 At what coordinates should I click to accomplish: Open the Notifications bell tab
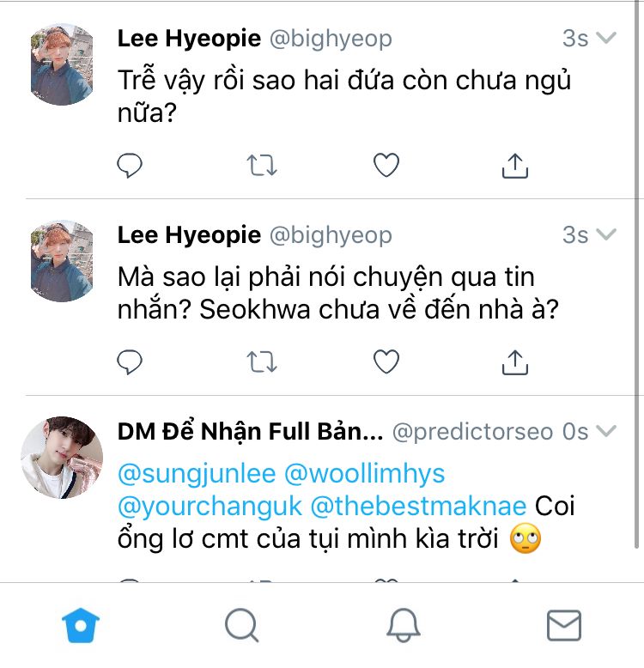(403, 626)
